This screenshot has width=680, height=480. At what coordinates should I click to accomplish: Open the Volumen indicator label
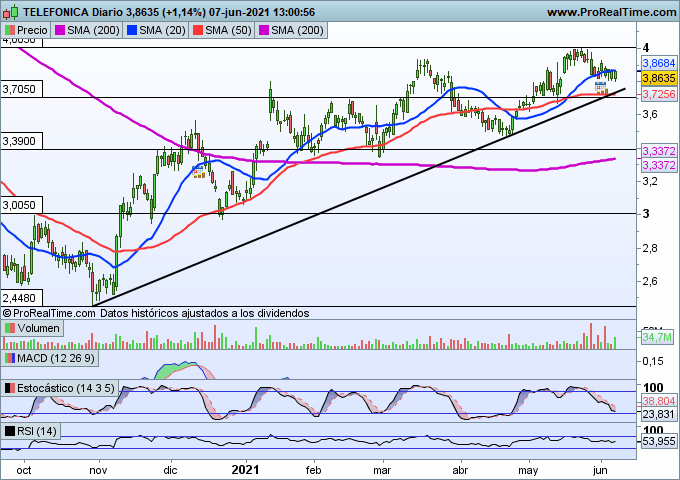33,328
